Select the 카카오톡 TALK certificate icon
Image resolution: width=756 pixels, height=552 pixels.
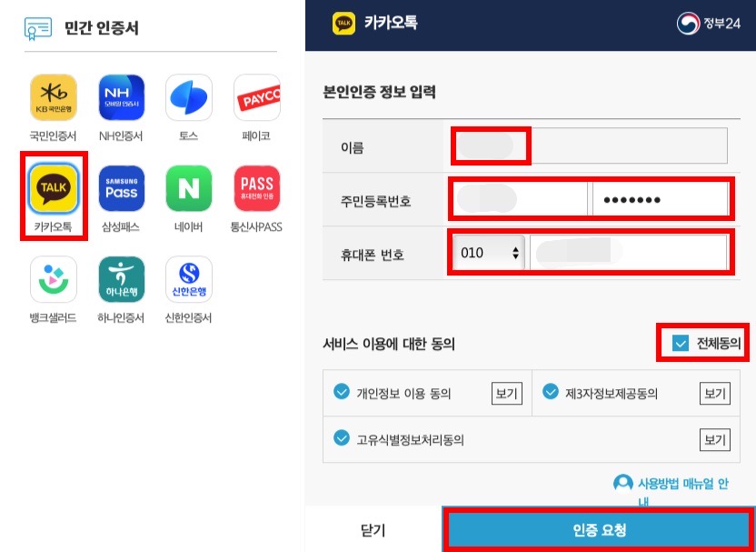54,188
